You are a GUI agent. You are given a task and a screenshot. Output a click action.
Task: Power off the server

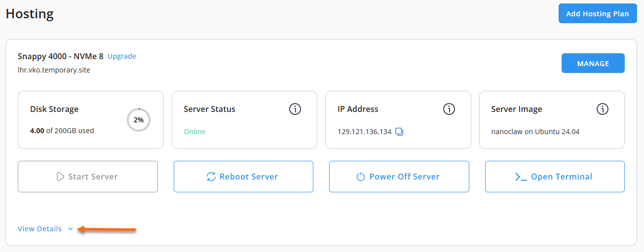(x=399, y=177)
